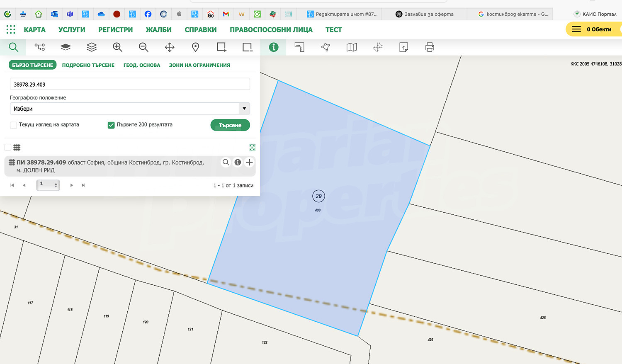Go to first results page

(x=12, y=185)
